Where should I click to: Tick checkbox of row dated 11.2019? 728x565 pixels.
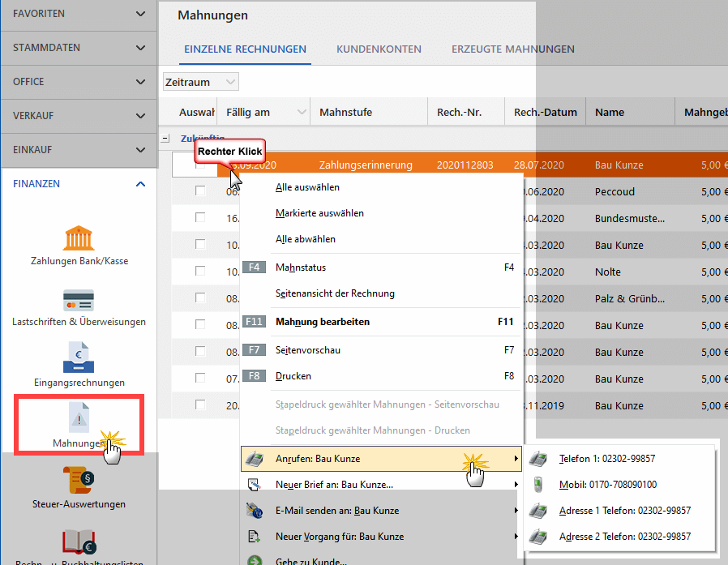click(x=200, y=404)
